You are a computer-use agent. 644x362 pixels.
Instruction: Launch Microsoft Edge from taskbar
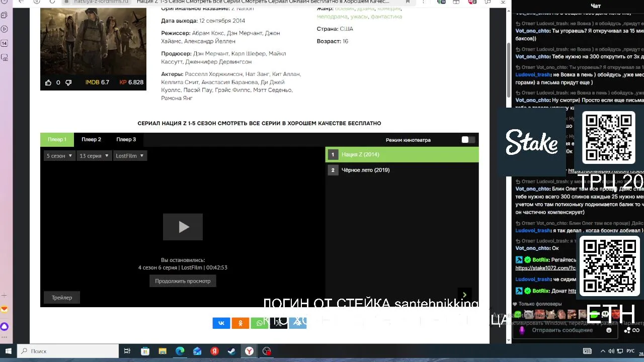180,351
